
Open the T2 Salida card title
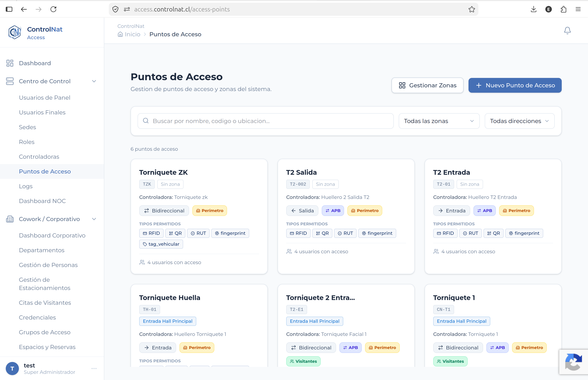pyautogui.click(x=301, y=172)
